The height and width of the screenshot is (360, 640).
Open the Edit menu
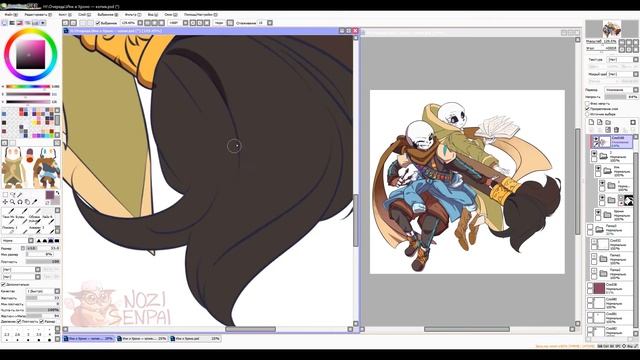(x=38, y=15)
